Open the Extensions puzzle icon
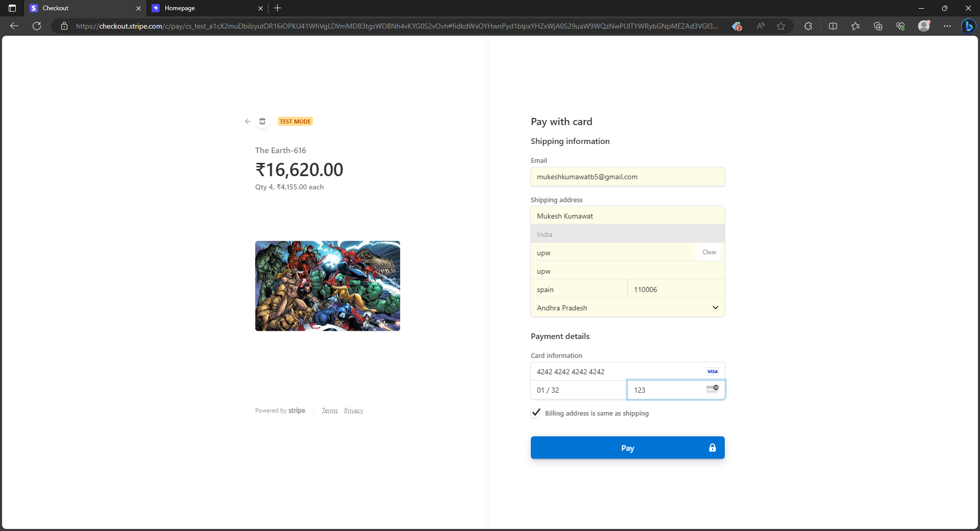Image resolution: width=980 pixels, height=531 pixels. click(808, 26)
